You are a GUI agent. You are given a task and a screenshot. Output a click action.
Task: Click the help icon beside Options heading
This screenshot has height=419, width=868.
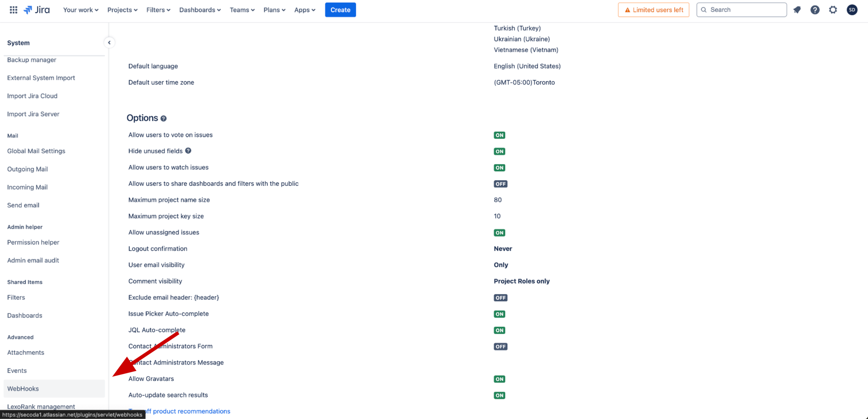pos(164,119)
